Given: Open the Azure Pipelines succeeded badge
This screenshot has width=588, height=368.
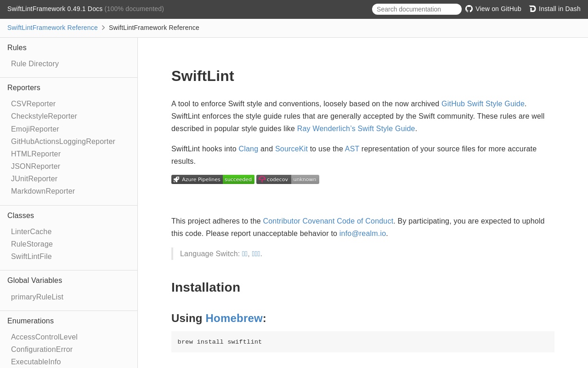Looking at the screenshot, I should click(x=213, y=179).
